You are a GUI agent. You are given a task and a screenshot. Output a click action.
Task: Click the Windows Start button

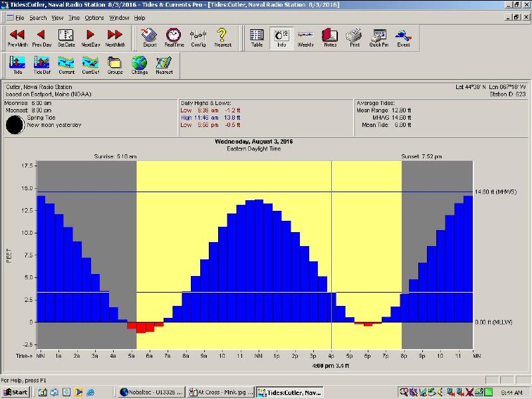point(15,392)
